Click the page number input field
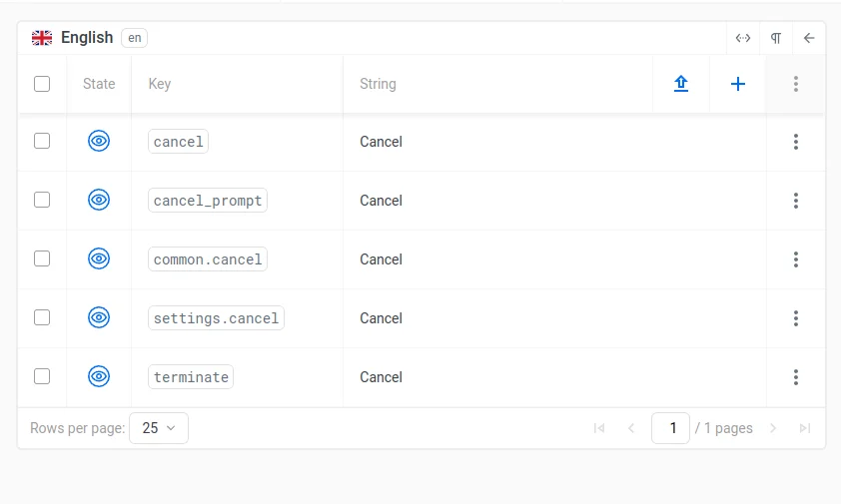The height and width of the screenshot is (504, 841). 671,428
